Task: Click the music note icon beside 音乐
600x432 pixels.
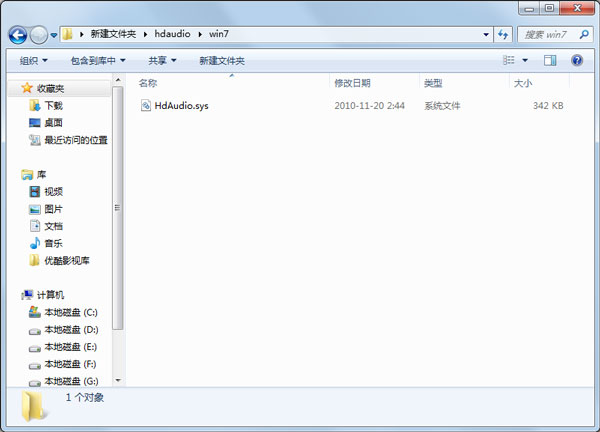Action: click(35, 243)
